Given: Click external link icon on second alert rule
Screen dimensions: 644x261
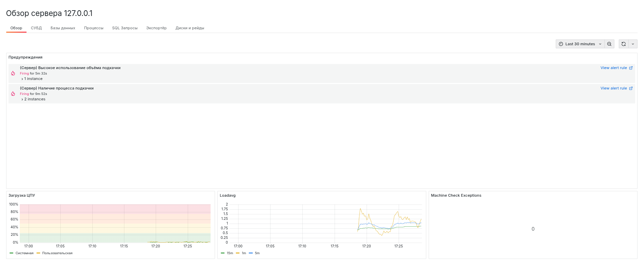Looking at the screenshot, I should coord(631,88).
